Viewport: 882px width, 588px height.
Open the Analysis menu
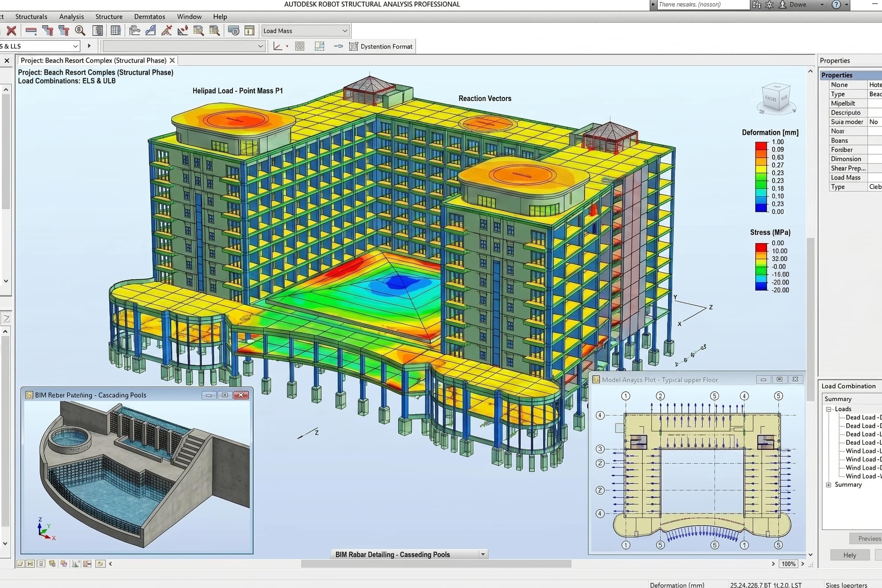(71, 16)
